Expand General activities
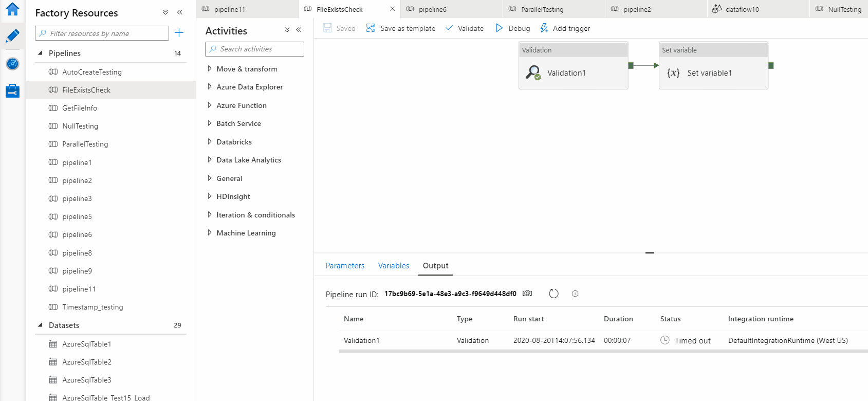This screenshot has width=868, height=401. click(209, 178)
